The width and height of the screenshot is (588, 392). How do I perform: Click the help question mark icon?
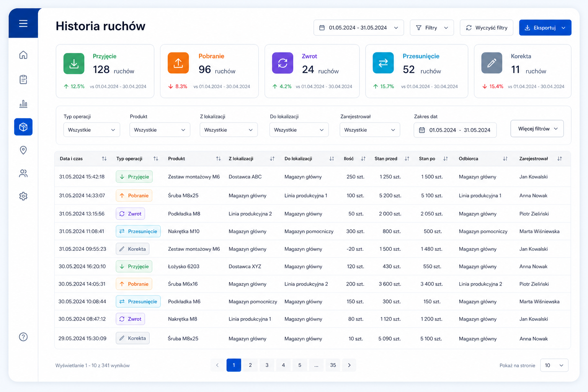23,337
